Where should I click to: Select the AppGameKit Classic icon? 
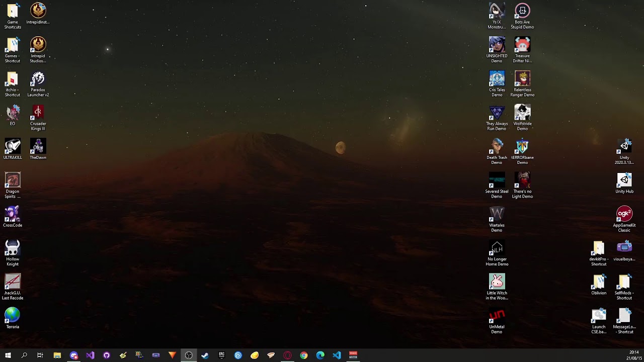tap(624, 219)
